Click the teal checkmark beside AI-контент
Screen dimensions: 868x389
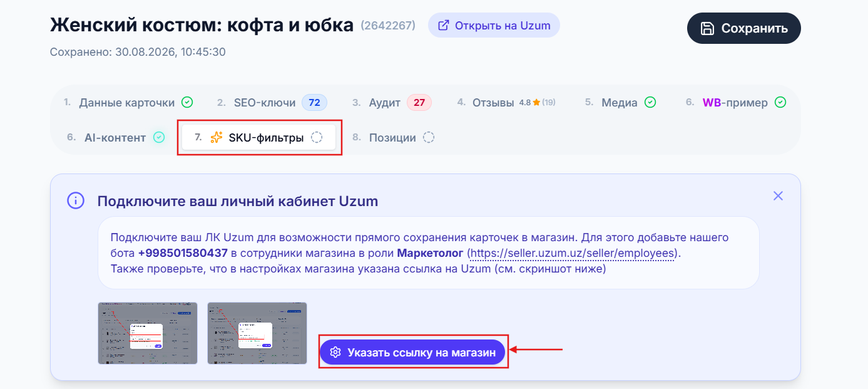pos(159,137)
